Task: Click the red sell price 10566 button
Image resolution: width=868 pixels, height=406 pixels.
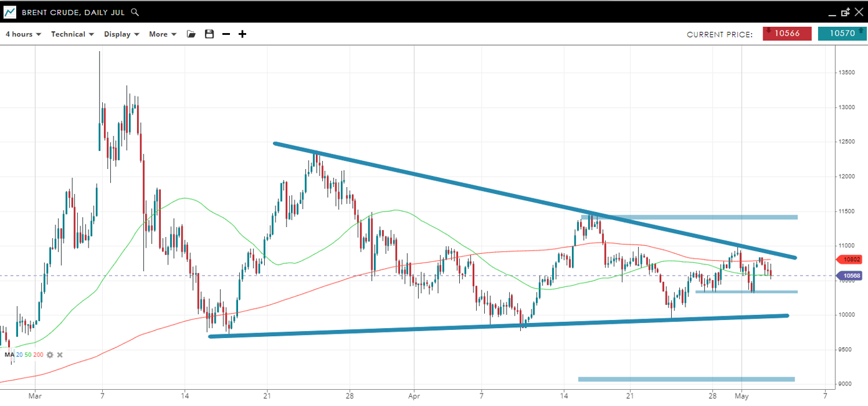Action: coord(786,34)
